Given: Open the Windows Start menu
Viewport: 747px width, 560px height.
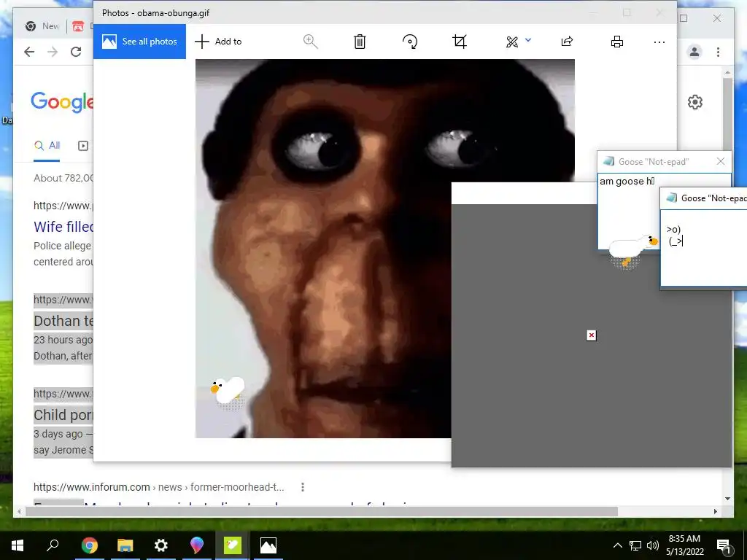Looking at the screenshot, I should pyautogui.click(x=18, y=545).
